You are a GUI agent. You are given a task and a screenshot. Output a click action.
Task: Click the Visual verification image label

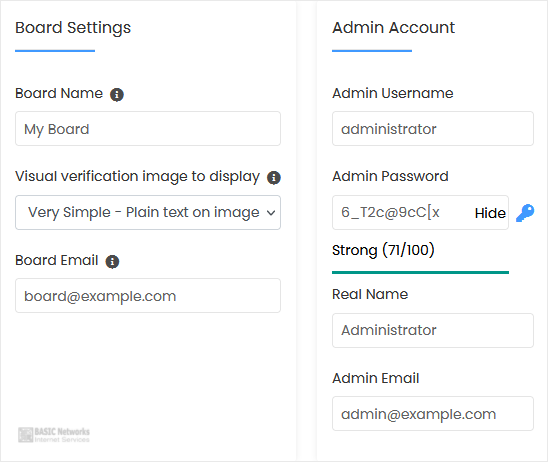(137, 176)
